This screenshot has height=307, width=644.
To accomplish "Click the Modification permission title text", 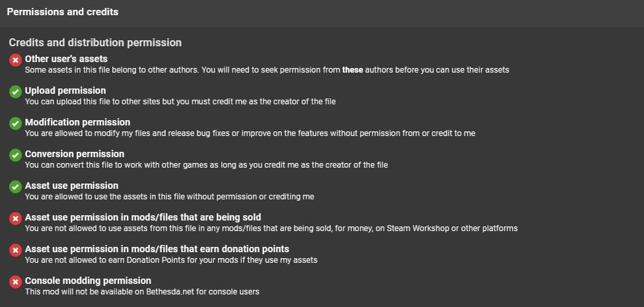I will coord(77,122).
